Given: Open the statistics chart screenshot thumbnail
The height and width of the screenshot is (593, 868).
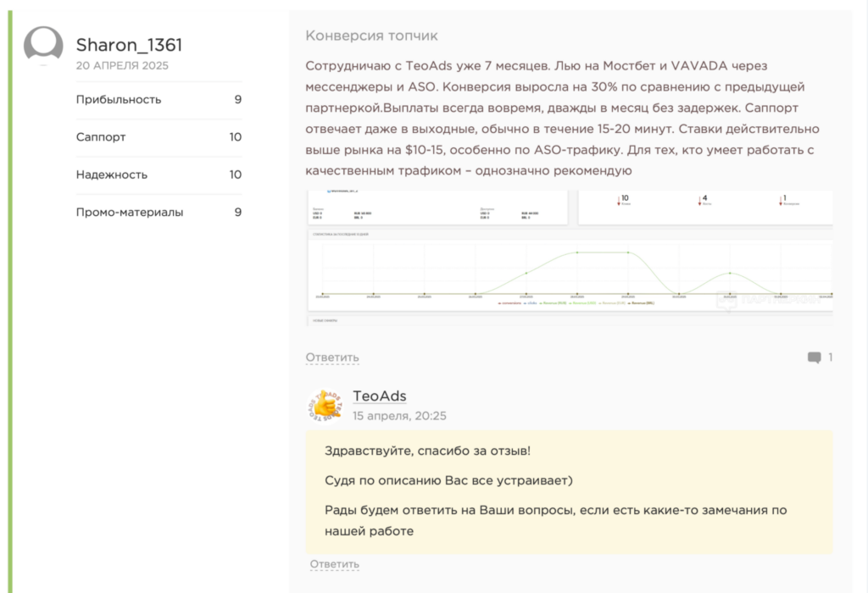Looking at the screenshot, I should click(x=570, y=258).
